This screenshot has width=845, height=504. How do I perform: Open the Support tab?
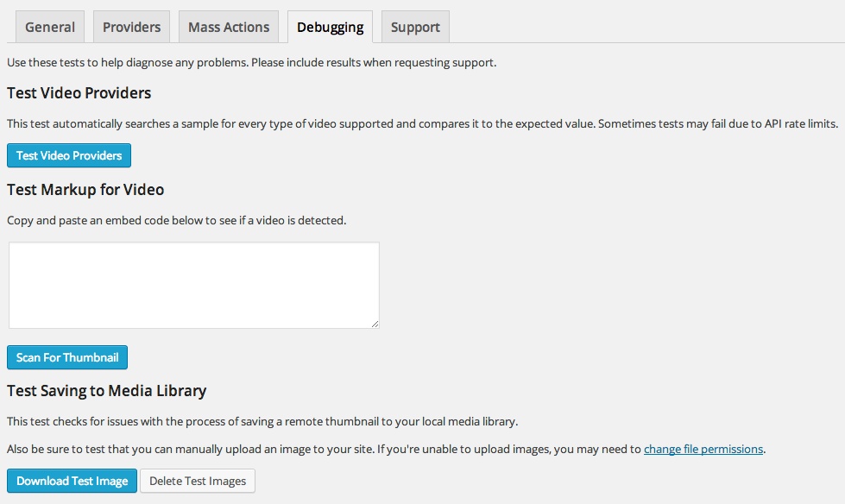click(x=415, y=27)
